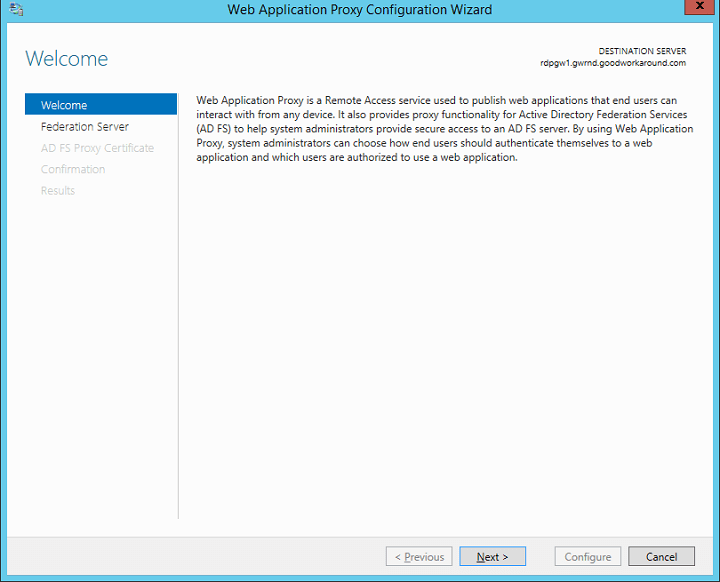720x582 pixels.
Task: Click the rdpgw1.gwrnd.goodworkaround.com server name
Action: tap(612, 63)
